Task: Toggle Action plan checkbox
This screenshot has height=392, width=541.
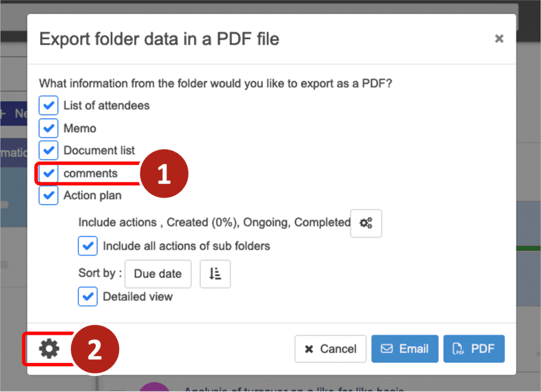Action: click(x=49, y=195)
